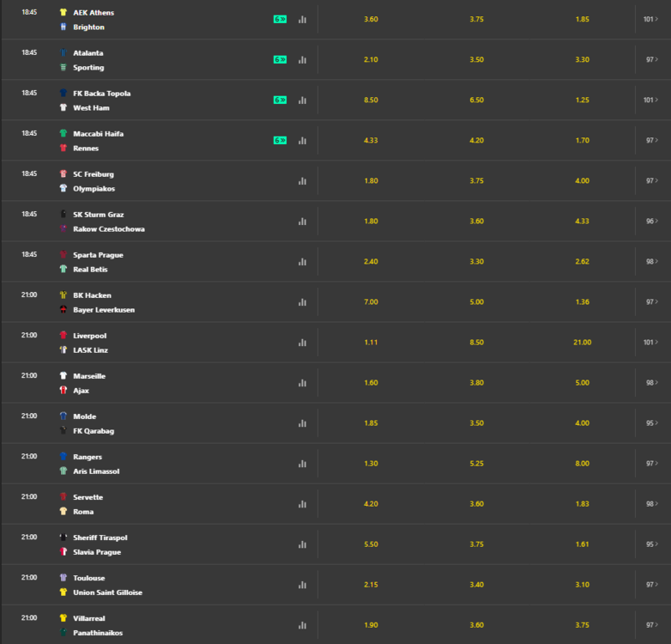Open stats icon for Liverpool vs LASK Linz
This screenshot has width=671, height=644.
coord(303,343)
